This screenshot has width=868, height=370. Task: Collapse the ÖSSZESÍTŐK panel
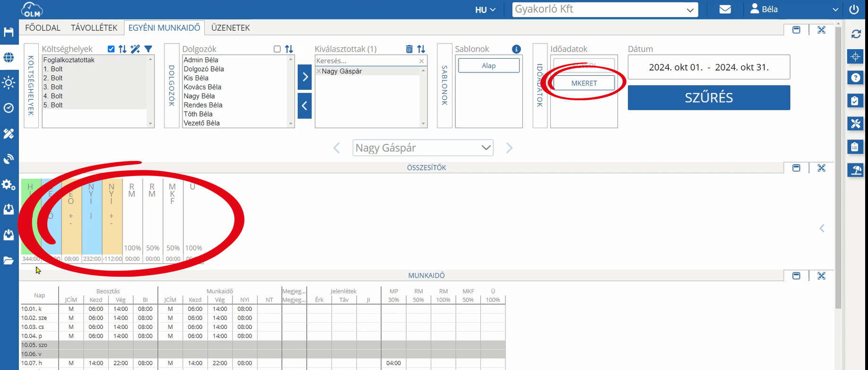click(797, 168)
